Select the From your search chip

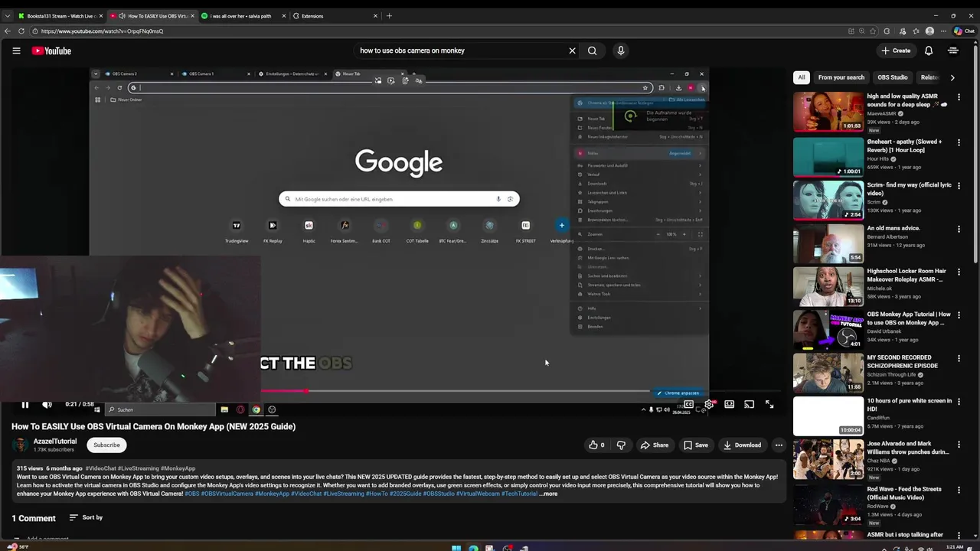point(841,77)
